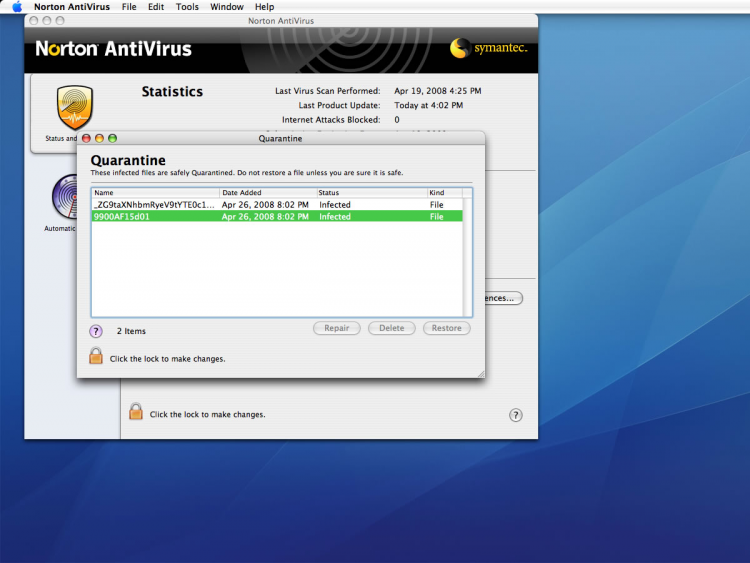This screenshot has height=563, width=750.
Task: Sort list by Kind column header
Action: [445, 193]
